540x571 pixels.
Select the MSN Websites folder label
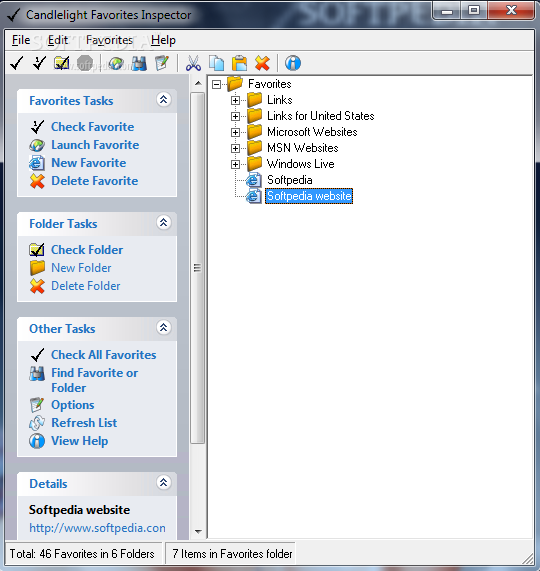point(303,148)
